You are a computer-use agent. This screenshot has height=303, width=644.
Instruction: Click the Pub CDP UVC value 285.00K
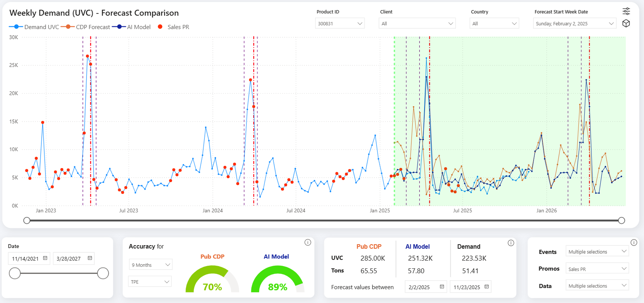[373, 258]
